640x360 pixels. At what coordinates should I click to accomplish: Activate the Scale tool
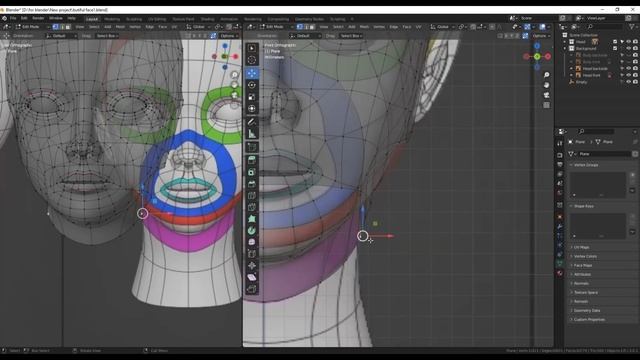click(252, 97)
